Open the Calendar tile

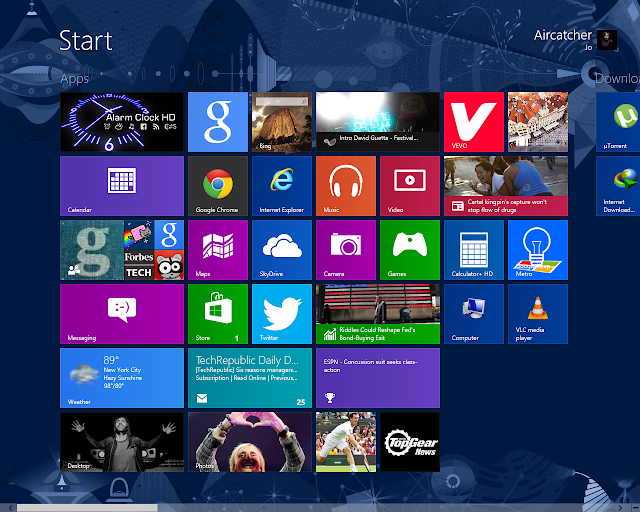pyautogui.click(x=122, y=186)
